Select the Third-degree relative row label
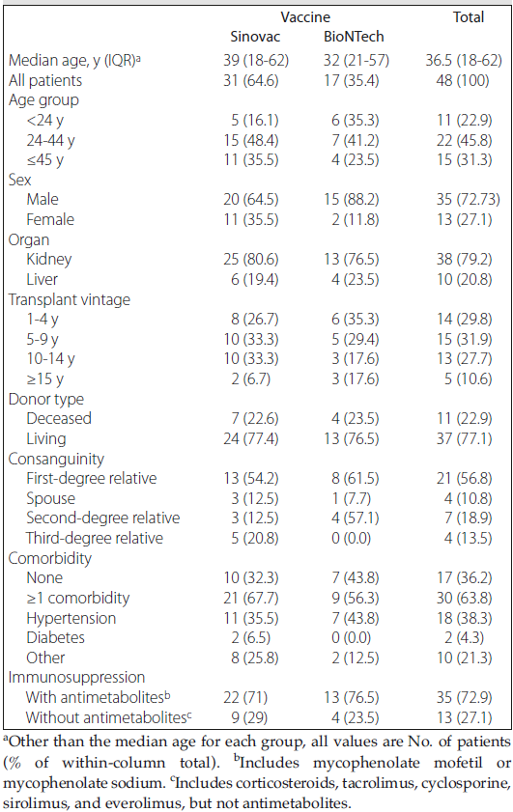The image size is (513, 812). coord(95,539)
